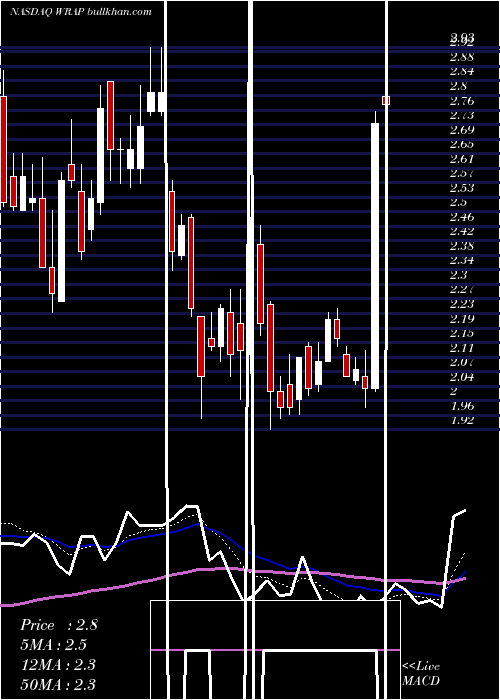Click the 12MA : 2.3 readout
500x700 pixels.
(58, 665)
